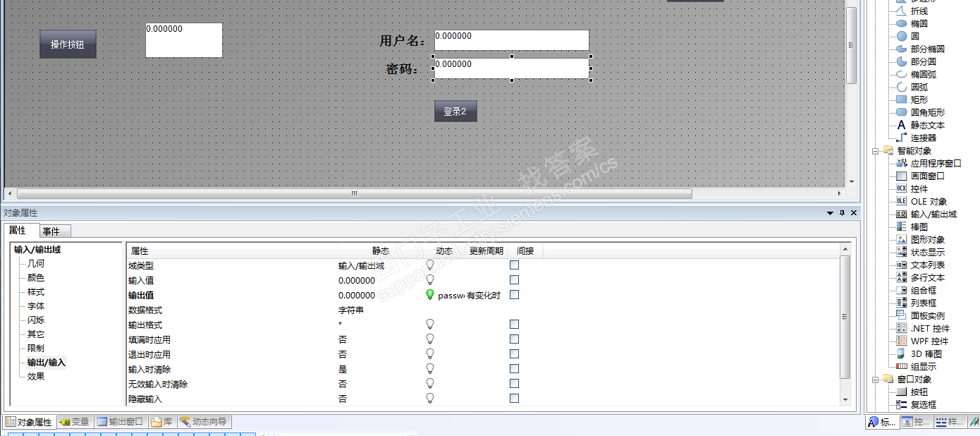
Task: Toggle the 间接 checkbox for 输入时清除
Action: pos(514,369)
